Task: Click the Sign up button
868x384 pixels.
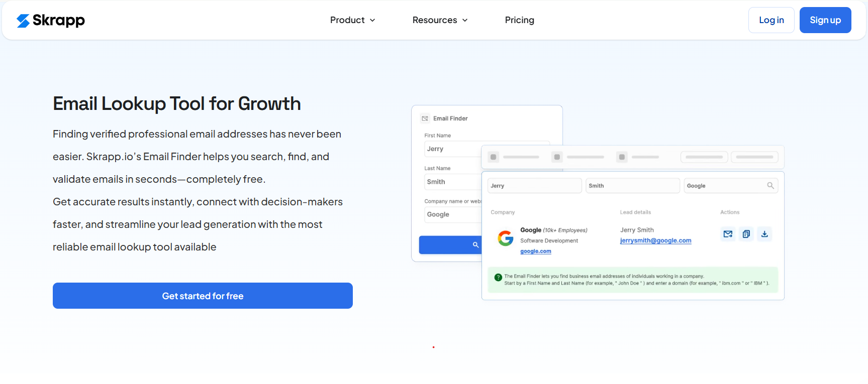Action: [x=825, y=20]
